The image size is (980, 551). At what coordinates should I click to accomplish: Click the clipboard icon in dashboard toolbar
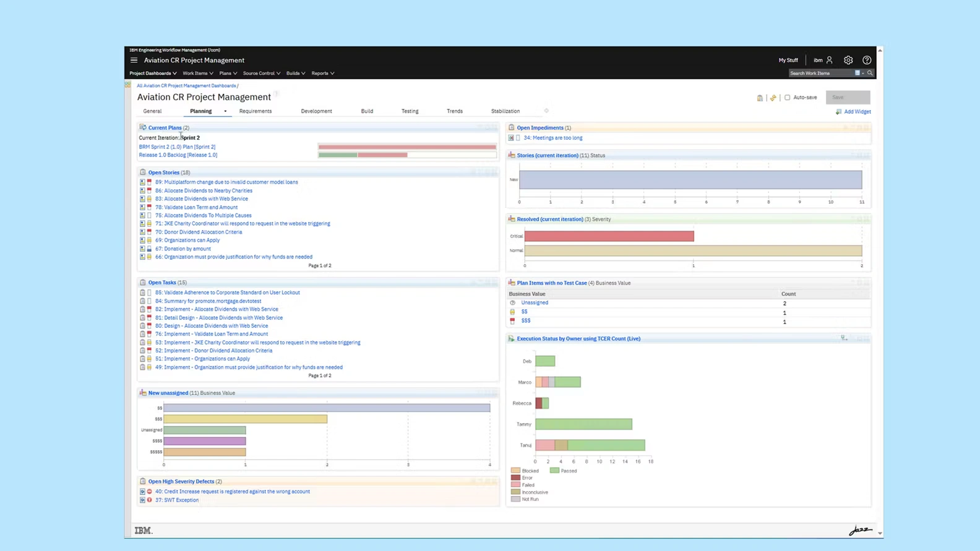[760, 98]
